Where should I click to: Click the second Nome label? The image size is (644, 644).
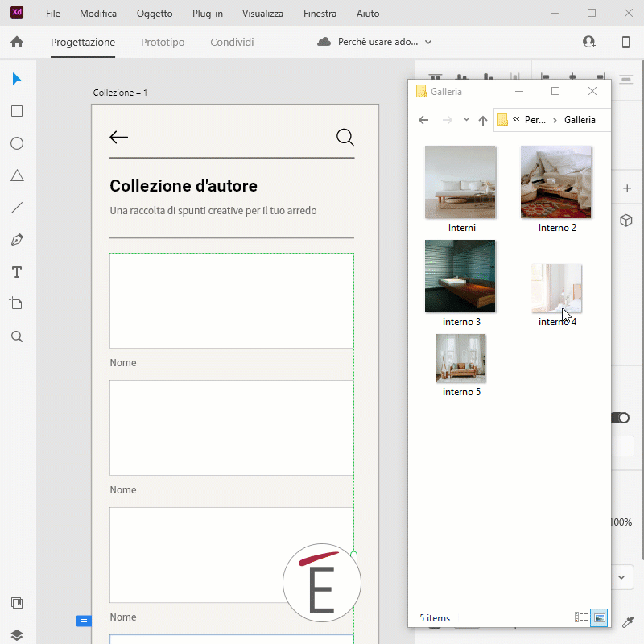[123, 490]
